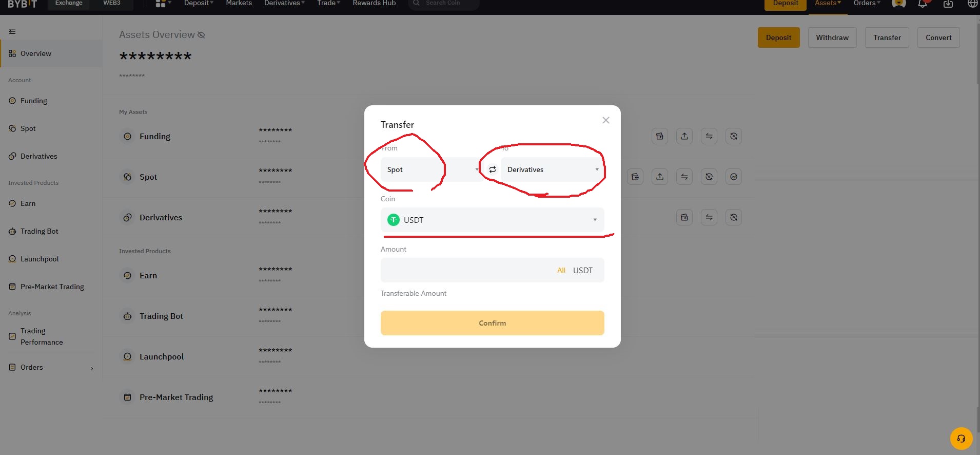Open Pre-Market Trading in the sidebar
Image resolution: width=980 pixels, height=455 pixels.
pos(51,287)
